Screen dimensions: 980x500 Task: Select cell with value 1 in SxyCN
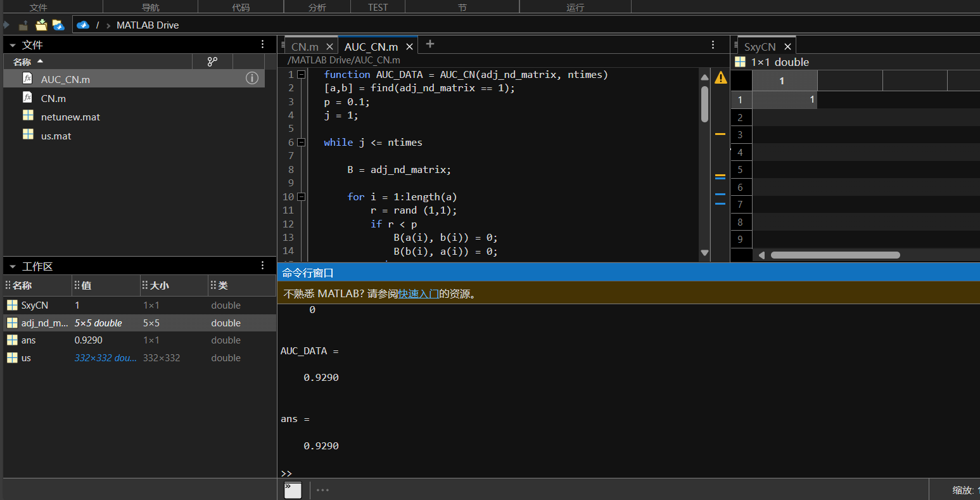[x=784, y=99]
